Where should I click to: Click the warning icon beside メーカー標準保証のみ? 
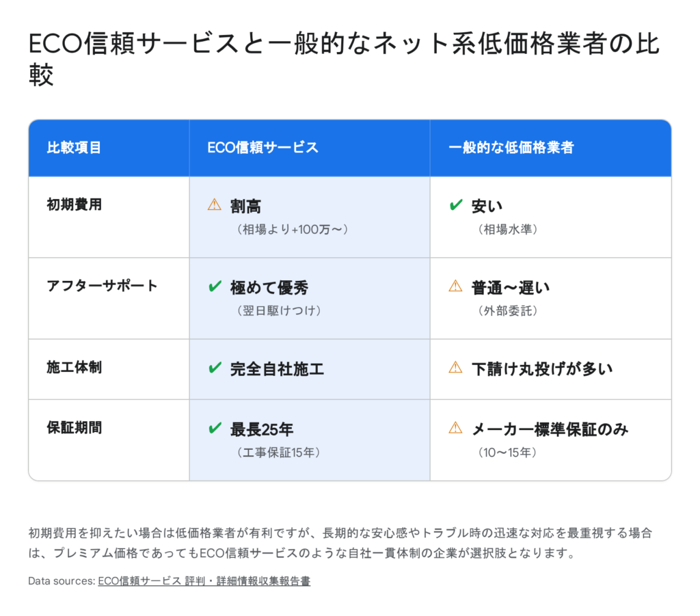[x=455, y=429]
